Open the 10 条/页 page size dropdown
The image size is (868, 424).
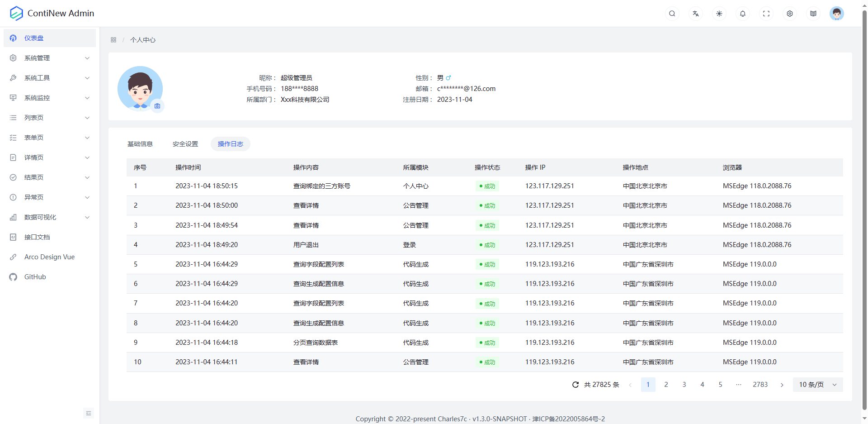tap(817, 385)
